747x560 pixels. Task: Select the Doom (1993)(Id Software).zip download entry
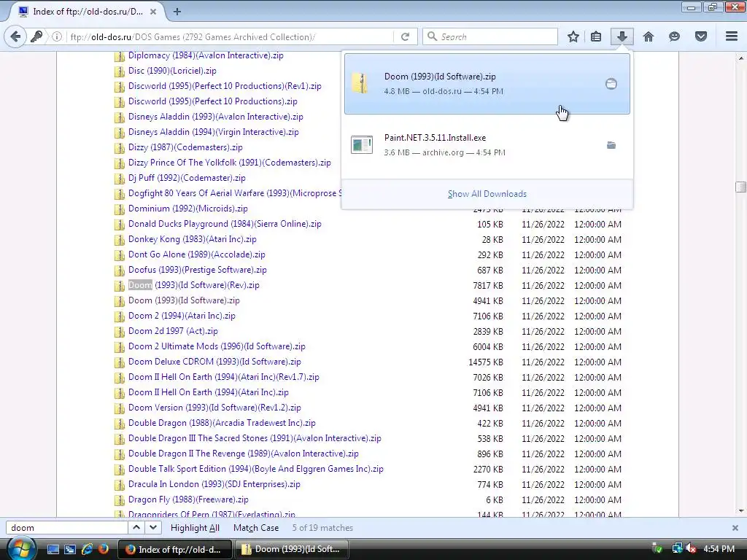pyautogui.click(x=487, y=84)
